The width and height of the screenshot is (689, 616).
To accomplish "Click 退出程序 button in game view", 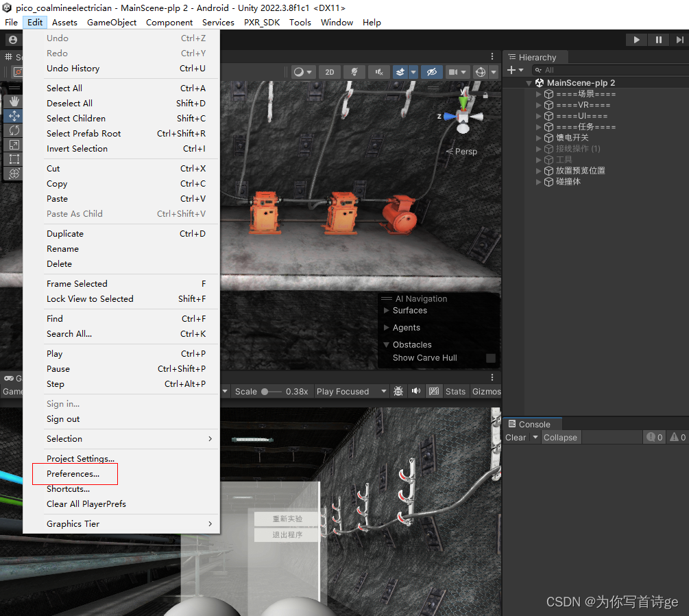I will pos(287,534).
